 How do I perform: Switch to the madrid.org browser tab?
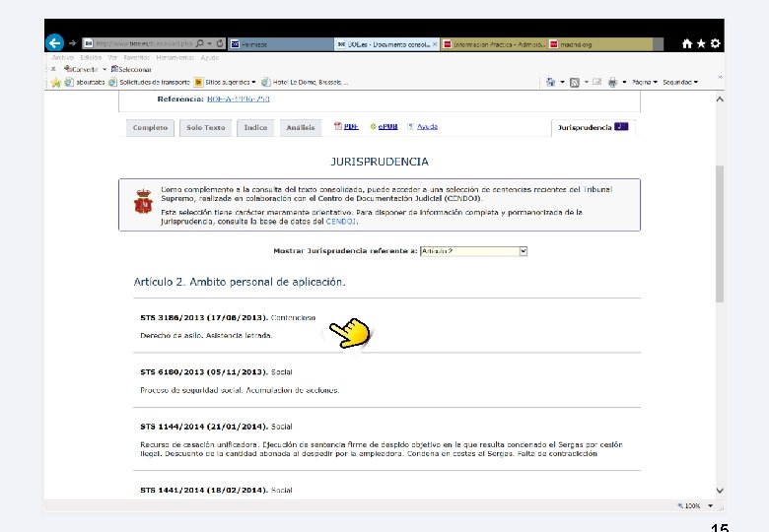[600, 44]
